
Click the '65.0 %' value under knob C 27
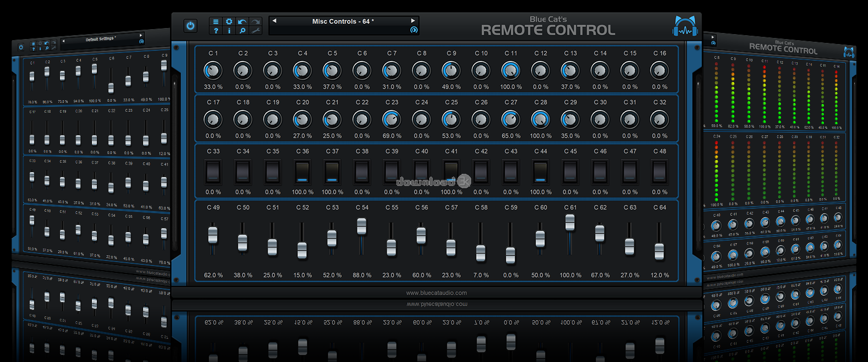coord(511,136)
